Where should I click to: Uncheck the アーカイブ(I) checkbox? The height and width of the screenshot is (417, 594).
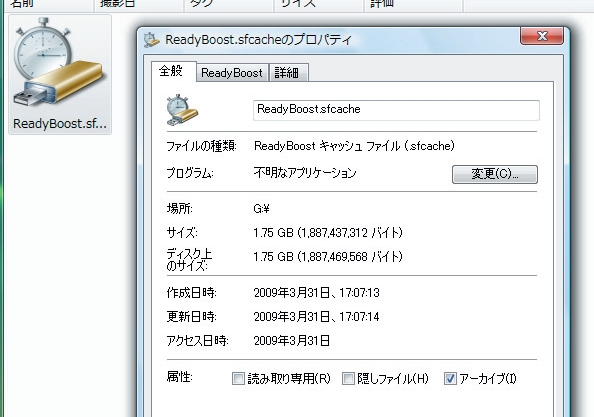[x=450, y=378]
